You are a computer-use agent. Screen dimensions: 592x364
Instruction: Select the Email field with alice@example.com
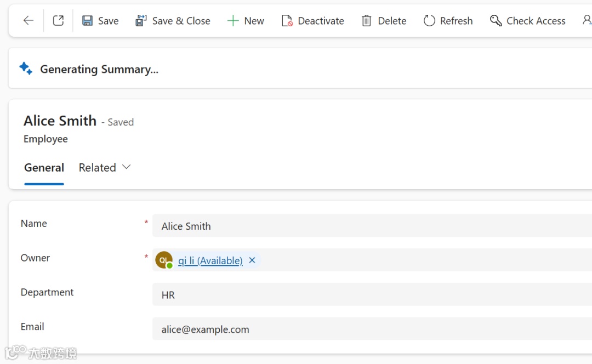(x=373, y=329)
